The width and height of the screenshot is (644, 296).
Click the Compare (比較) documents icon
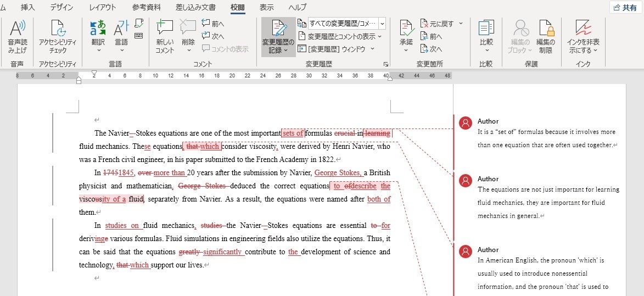(486, 29)
